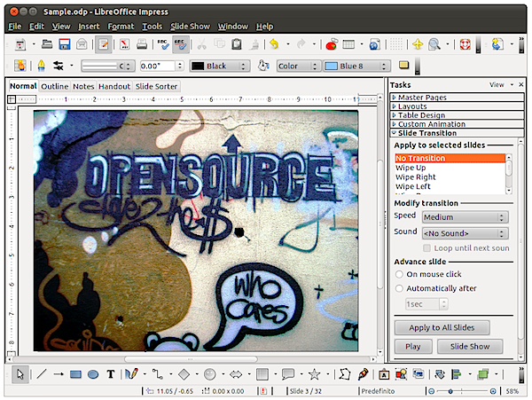
Task: Select the diamond Basic Shapes tool
Action: (x=184, y=374)
